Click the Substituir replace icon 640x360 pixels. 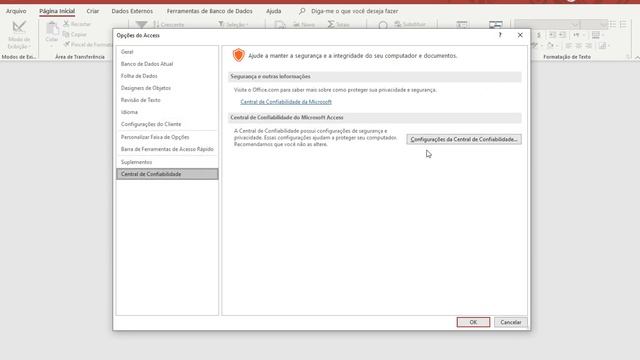point(398,24)
